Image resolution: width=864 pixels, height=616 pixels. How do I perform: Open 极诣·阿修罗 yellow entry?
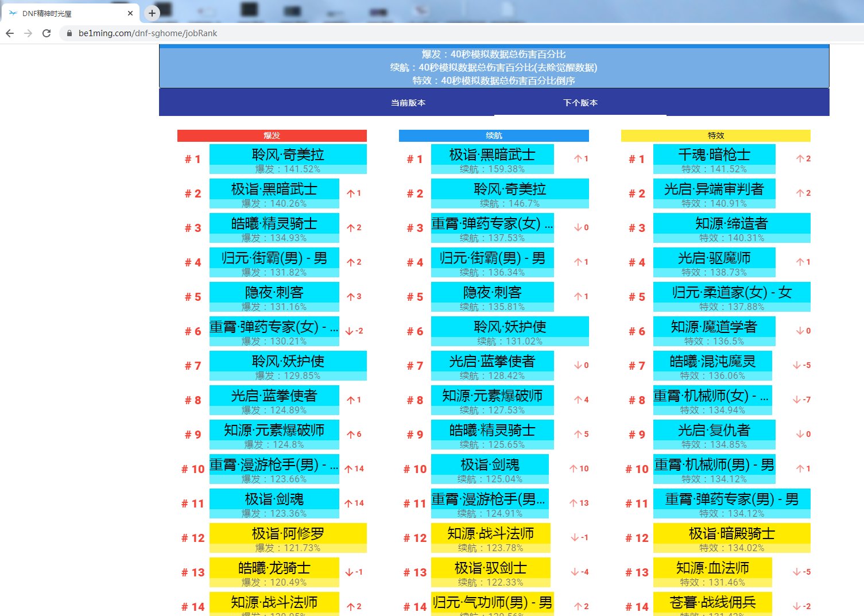tap(288, 534)
